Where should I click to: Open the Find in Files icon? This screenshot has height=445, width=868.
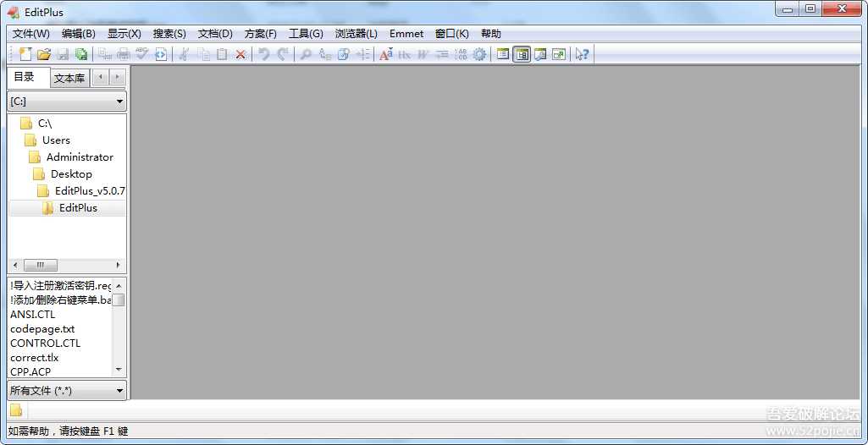(344, 53)
